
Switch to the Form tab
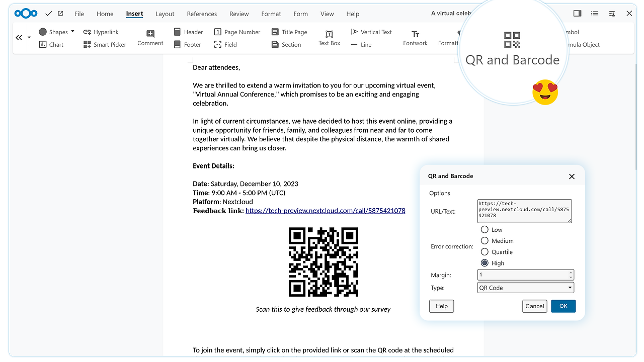coord(301,14)
